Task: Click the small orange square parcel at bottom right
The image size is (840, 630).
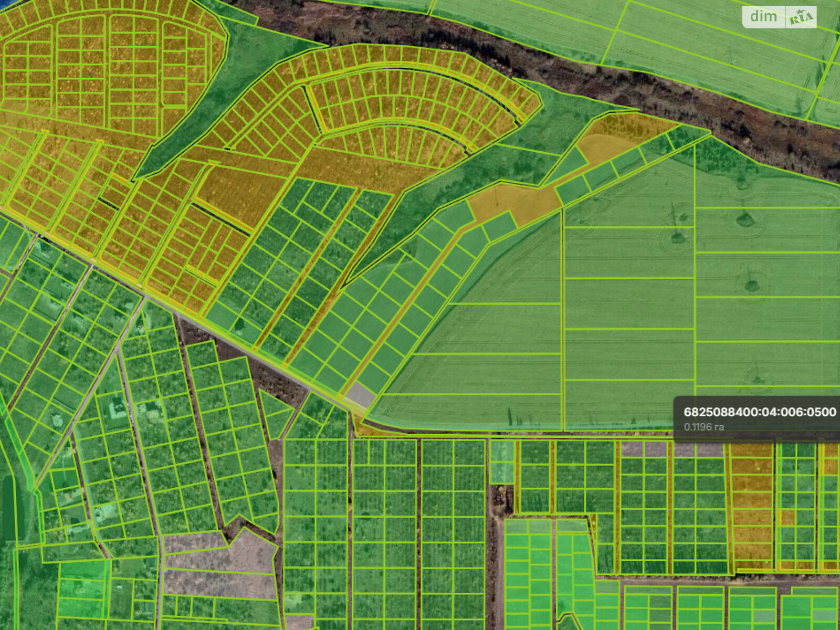Action: (786, 517)
